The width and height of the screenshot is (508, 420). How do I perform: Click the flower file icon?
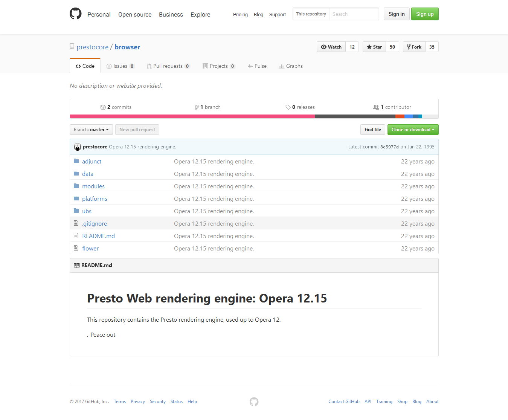tap(76, 248)
